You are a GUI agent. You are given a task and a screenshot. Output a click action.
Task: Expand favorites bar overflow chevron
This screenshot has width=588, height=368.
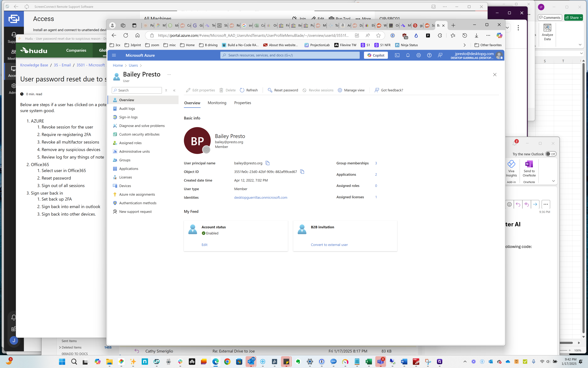(465, 45)
